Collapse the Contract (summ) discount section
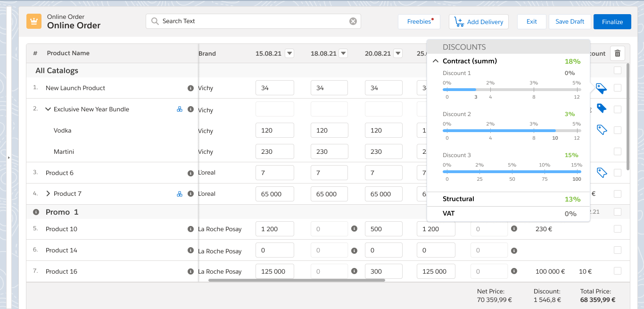 435,61
